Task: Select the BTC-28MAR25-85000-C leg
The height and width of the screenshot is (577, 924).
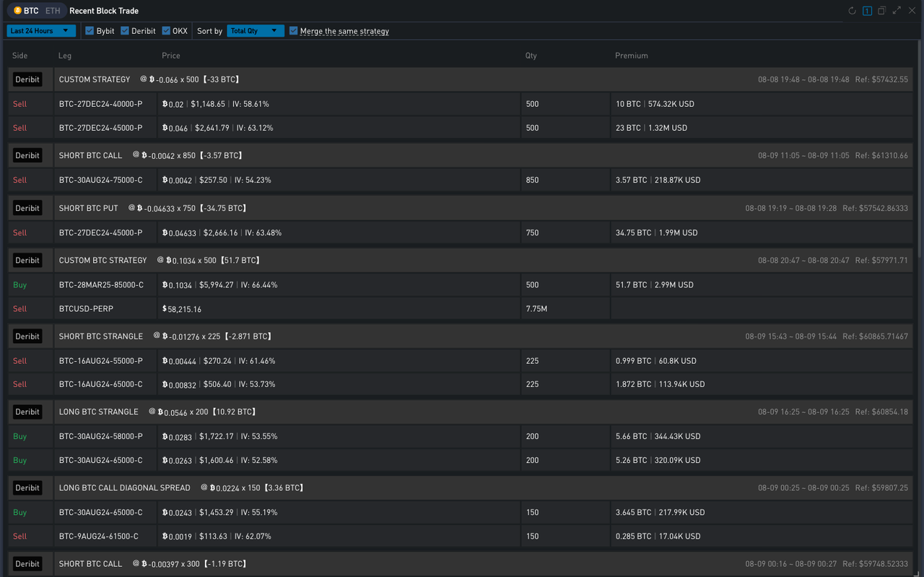Action: click(x=102, y=285)
